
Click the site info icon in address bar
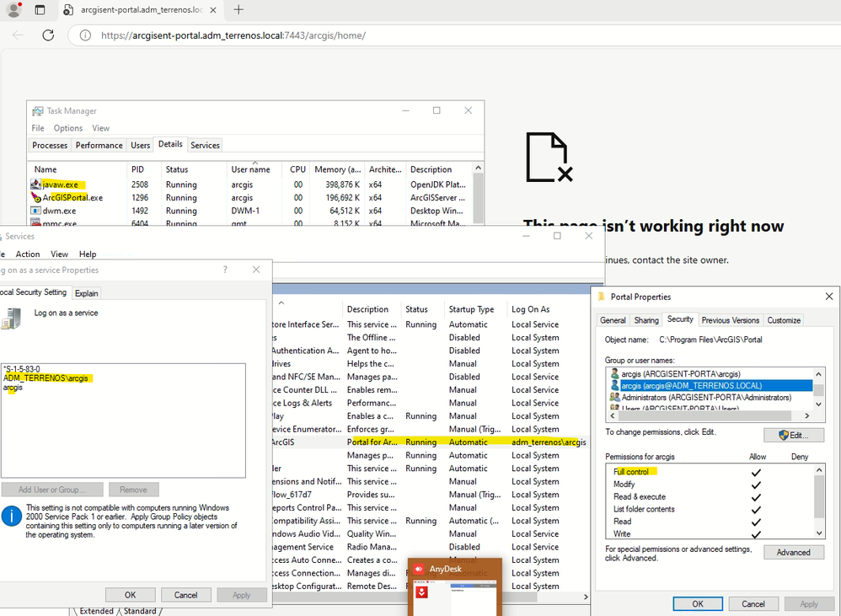click(84, 35)
